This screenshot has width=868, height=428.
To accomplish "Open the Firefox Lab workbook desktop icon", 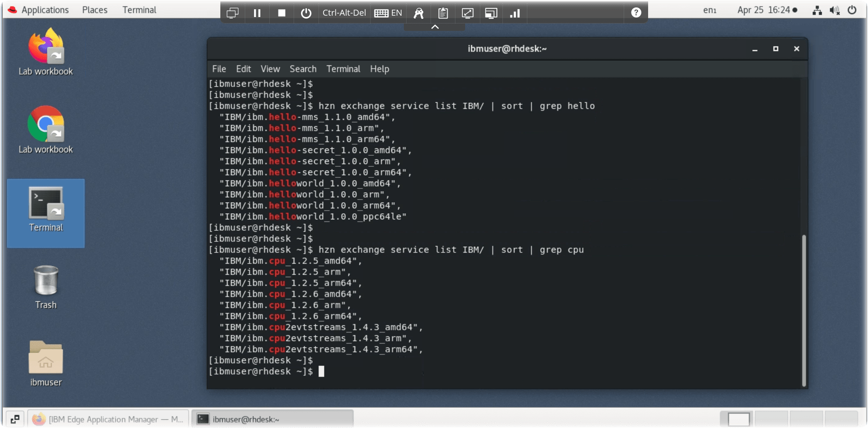I will tap(46, 51).
